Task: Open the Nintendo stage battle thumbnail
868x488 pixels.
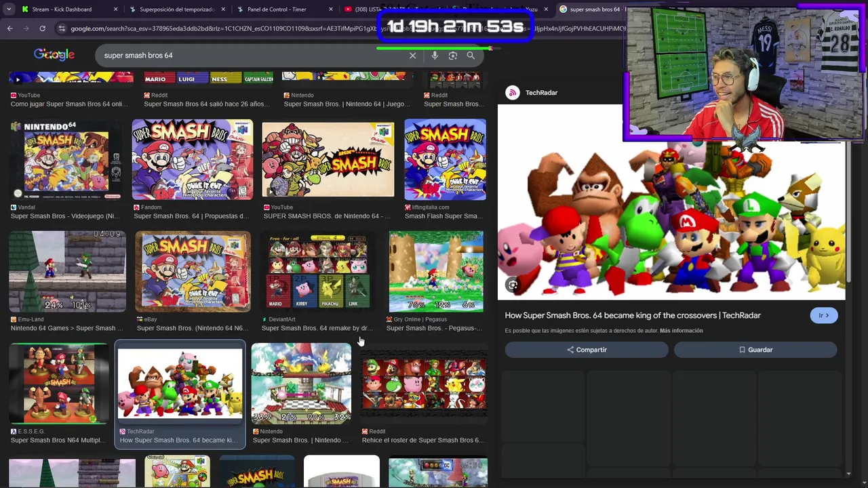Action: [301, 384]
